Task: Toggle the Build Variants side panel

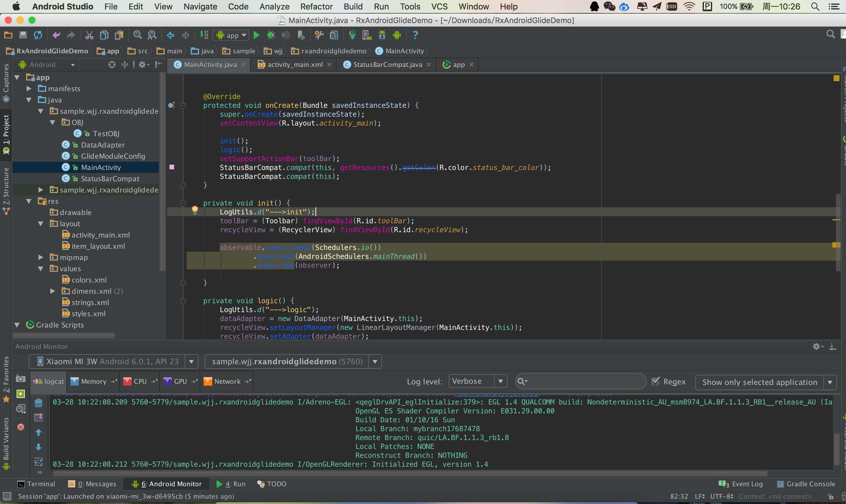Action: 6,442
